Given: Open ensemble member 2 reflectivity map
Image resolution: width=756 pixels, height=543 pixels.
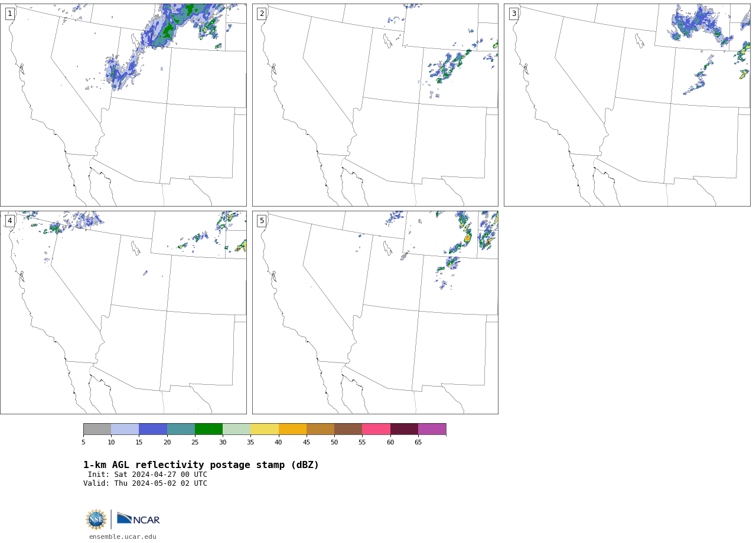Looking at the screenshot, I should [x=375, y=105].
